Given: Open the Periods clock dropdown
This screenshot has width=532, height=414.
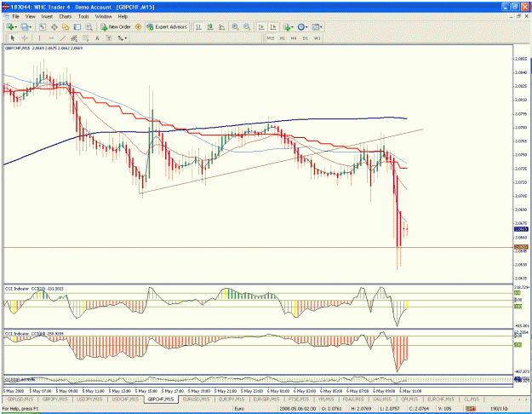Looking at the screenshot, I should click(x=302, y=26).
